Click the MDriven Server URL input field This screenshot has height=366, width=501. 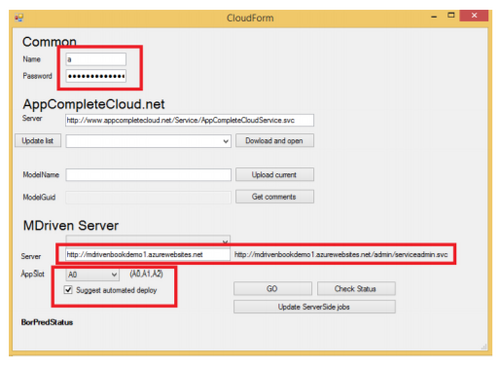148,255
